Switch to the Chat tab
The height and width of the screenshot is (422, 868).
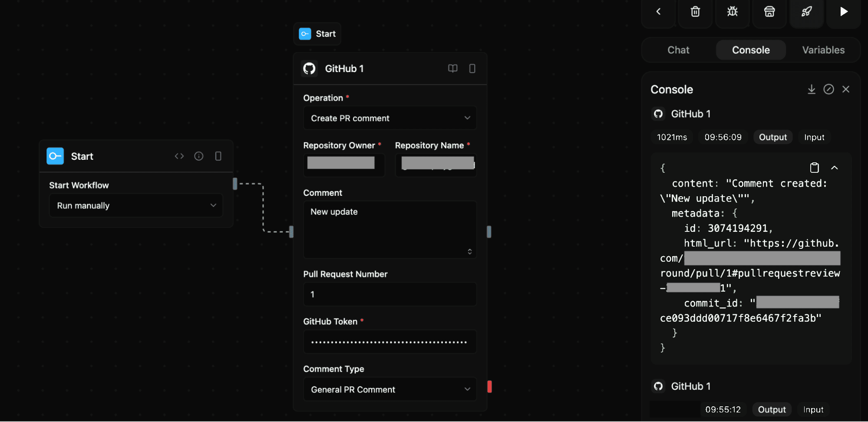coord(678,50)
